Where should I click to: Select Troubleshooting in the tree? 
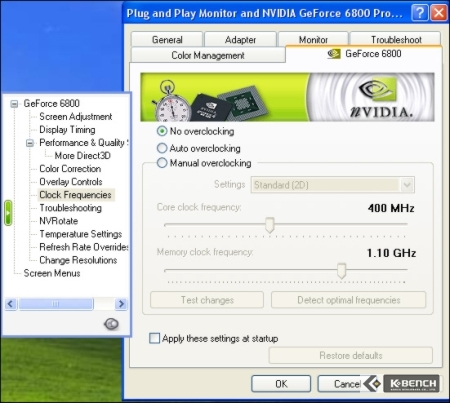tap(70, 208)
